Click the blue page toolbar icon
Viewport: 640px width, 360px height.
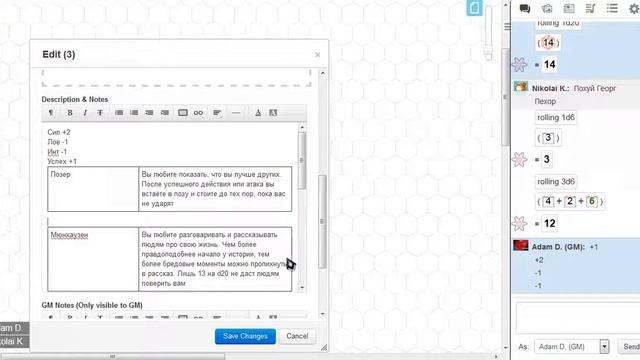(474, 8)
